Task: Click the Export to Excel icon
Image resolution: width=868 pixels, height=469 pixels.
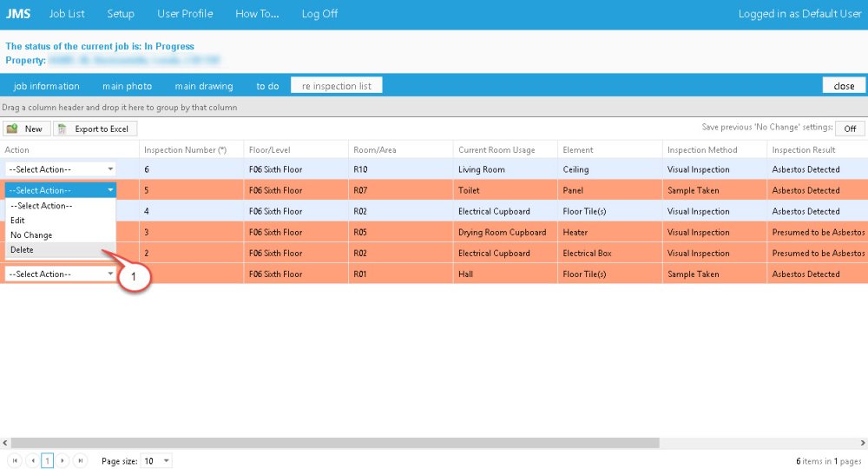Action: click(62, 129)
